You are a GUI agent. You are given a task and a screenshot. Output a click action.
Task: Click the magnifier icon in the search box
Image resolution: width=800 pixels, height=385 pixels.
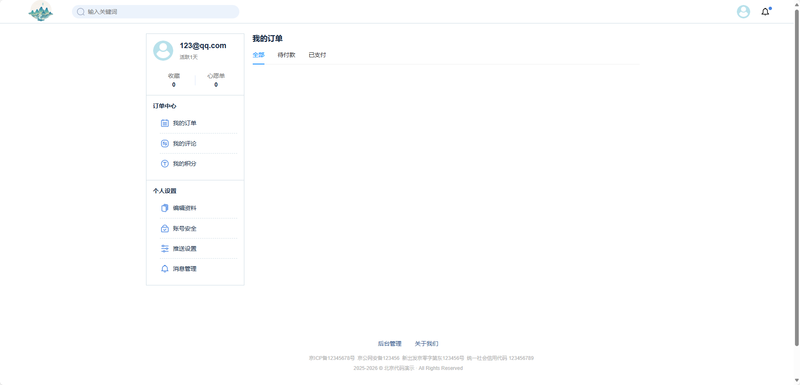[81, 12]
